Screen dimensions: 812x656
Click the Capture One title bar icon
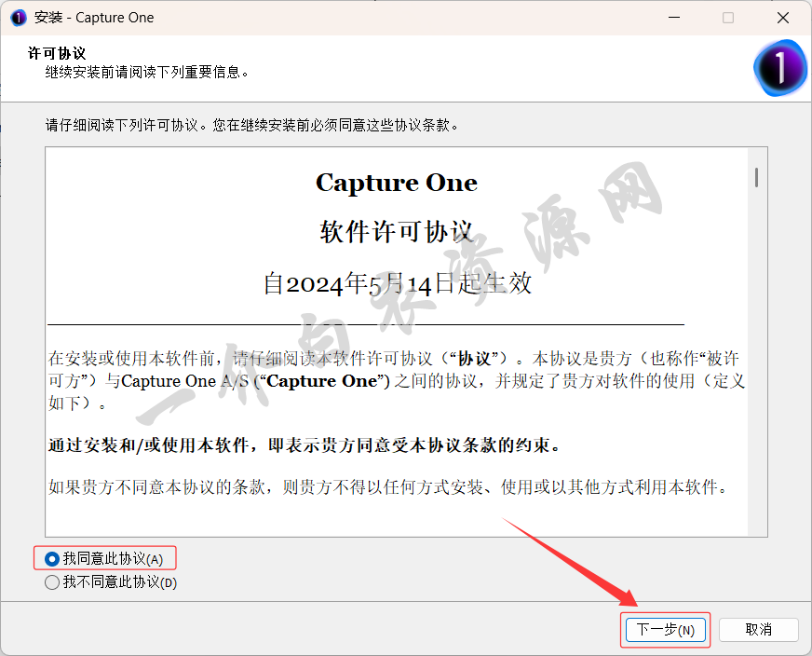tap(18, 18)
